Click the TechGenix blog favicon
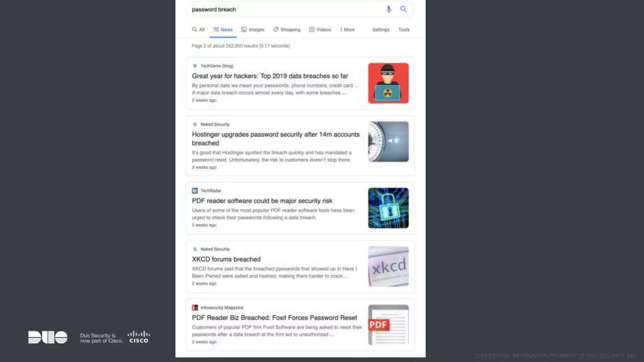Image resolution: width=644 pixels, height=362 pixels. pos(195,66)
